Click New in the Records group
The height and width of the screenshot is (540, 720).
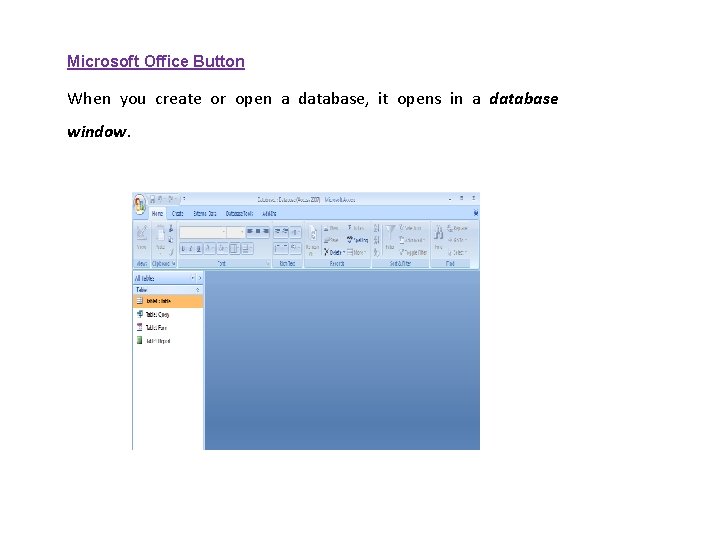coord(331,228)
